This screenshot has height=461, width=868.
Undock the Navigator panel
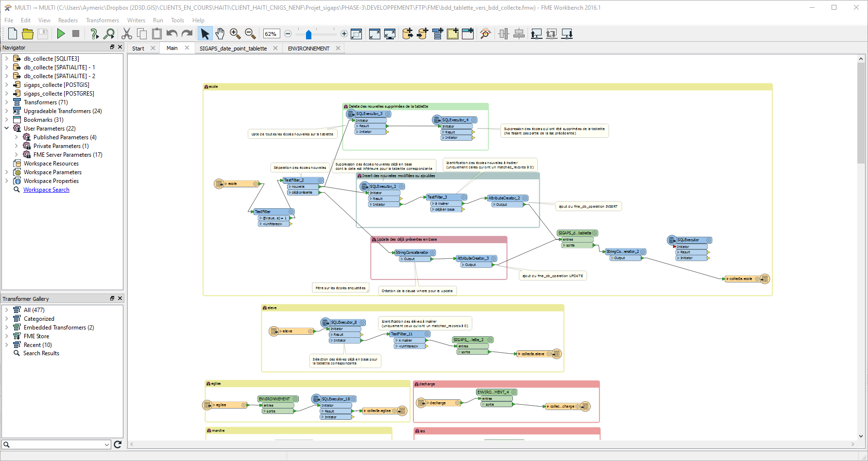pyautogui.click(x=112, y=47)
